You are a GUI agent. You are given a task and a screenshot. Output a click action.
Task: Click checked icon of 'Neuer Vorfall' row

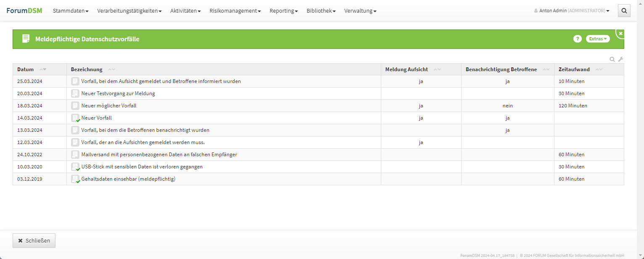[75, 118]
